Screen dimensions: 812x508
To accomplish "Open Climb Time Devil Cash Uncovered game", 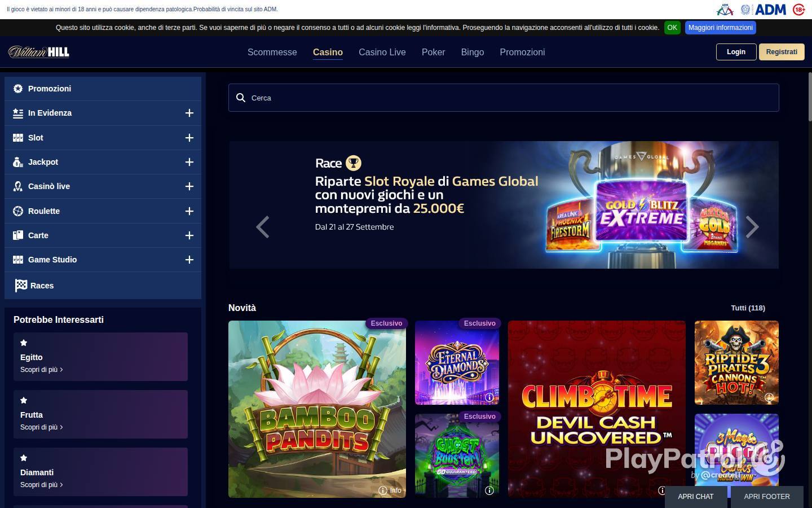I will pyautogui.click(x=597, y=409).
